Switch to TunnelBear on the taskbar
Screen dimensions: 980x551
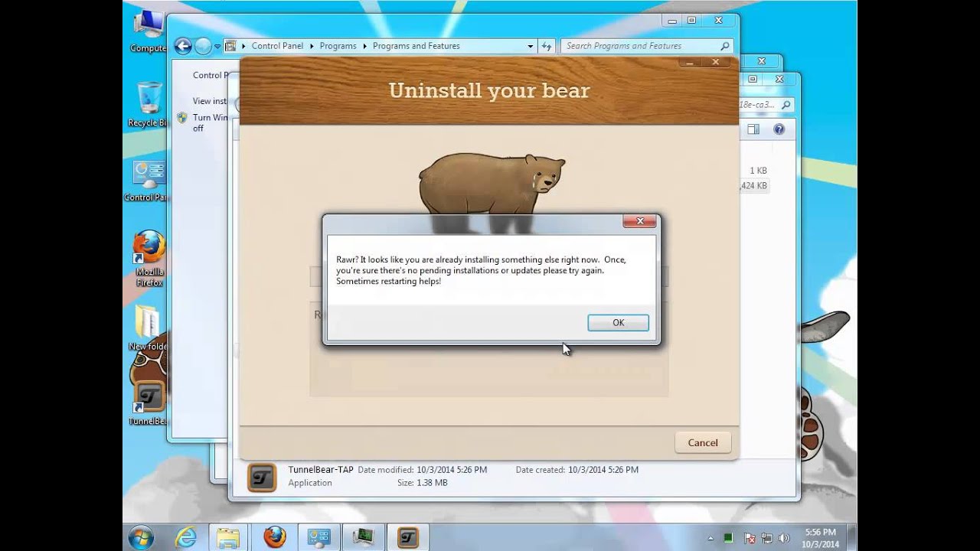tap(408, 537)
